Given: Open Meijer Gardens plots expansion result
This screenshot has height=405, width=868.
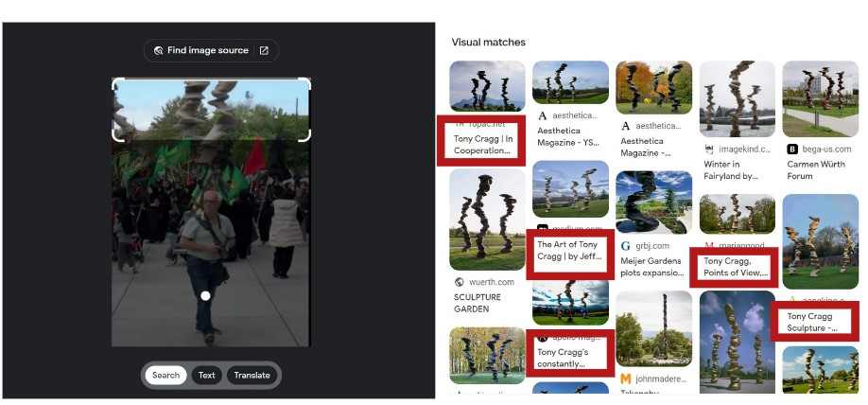Looking at the screenshot, I should pyautogui.click(x=652, y=267).
